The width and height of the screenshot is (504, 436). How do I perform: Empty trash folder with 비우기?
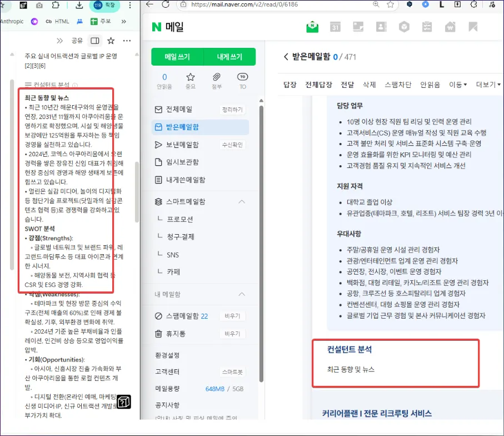[x=232, y=334]
